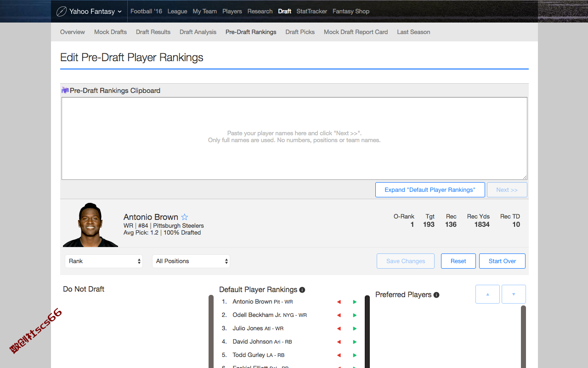Click into the rankings clipboard text area
This screenshot has width=588, height=368.
pyautogui.click(x=294, y=138)
